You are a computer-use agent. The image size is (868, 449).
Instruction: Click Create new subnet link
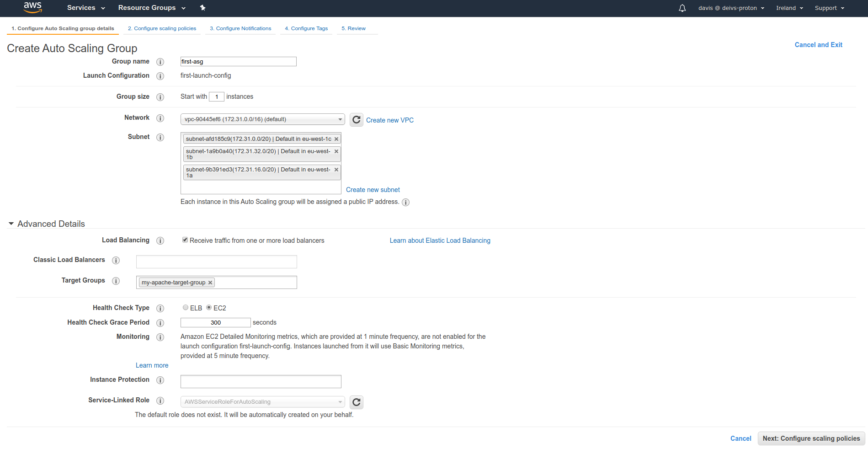click(373, 190)
